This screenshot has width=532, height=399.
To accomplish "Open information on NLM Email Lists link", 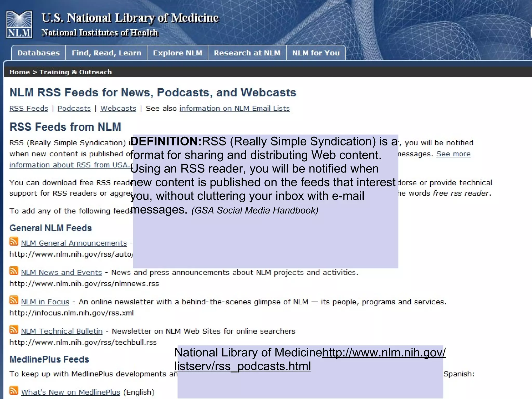I will pyautogui.click(x=235, y=108).
